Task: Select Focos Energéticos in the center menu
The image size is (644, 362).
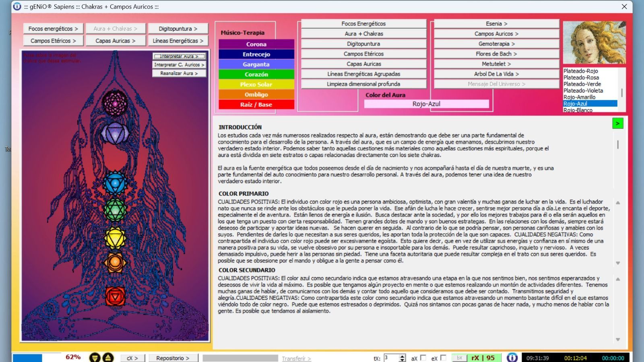Action: (x=363, y=24)
